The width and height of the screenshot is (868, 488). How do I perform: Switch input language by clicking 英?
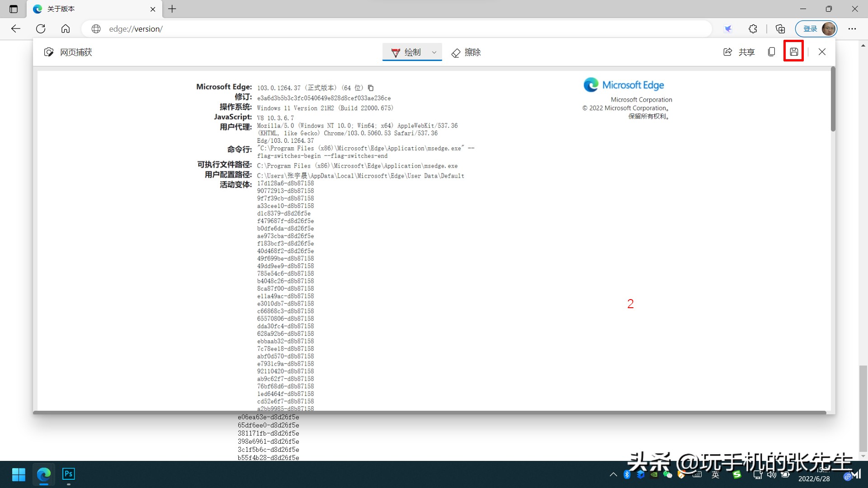click(716, 474)
